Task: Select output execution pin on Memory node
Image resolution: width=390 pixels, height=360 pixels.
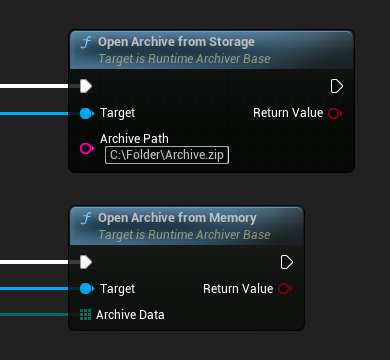Action: pos(287,262)
